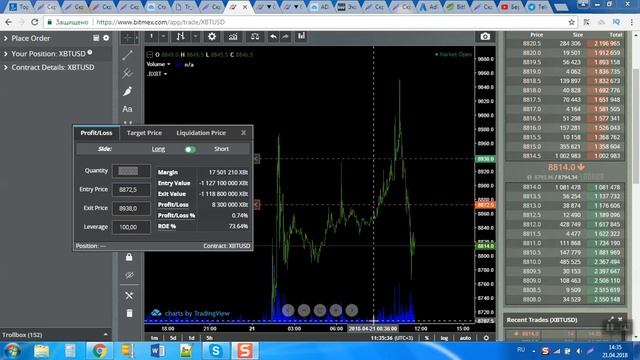Open the indicators menu
The height and width of the screenshot is (360, 640).
click(x=233, y=36)
